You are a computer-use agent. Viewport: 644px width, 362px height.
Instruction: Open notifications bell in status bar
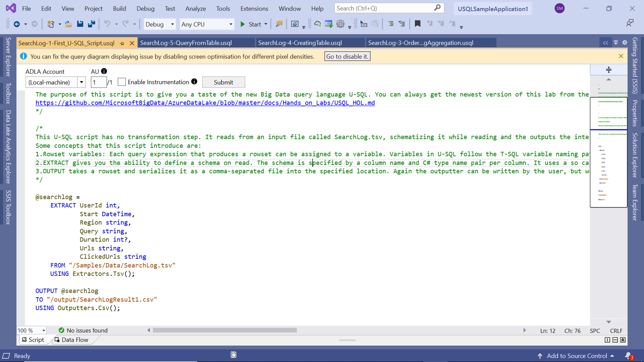click(x=628, y=356)
